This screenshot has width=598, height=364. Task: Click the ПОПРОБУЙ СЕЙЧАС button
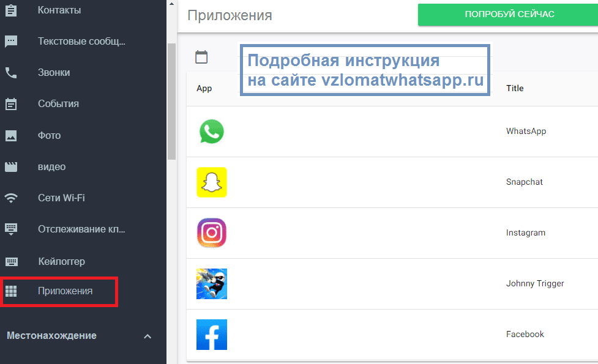[x=508, y=15]
